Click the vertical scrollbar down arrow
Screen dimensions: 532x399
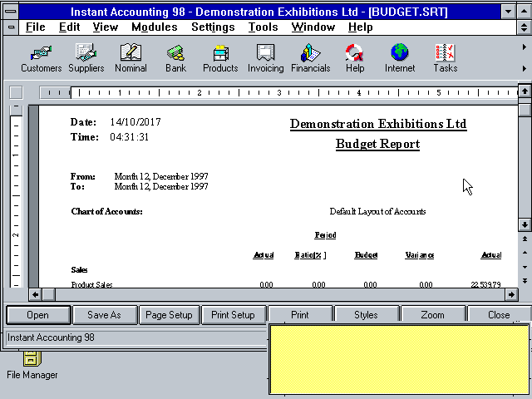click(x=525, y=224)
